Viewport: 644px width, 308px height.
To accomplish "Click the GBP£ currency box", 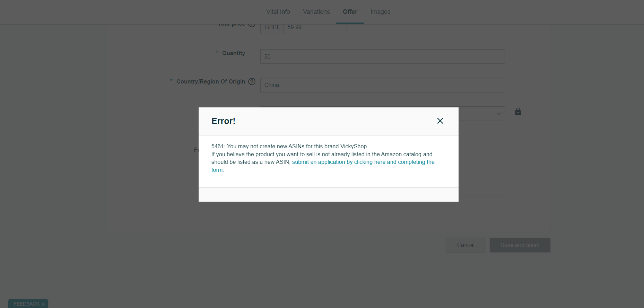I will (x=272, y=28).
